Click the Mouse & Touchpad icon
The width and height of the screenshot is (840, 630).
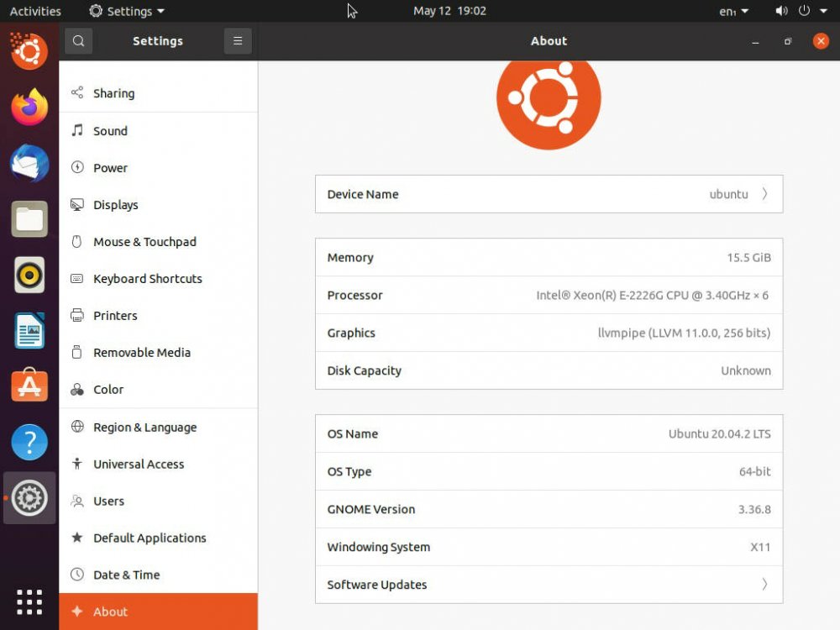point(77,241)
